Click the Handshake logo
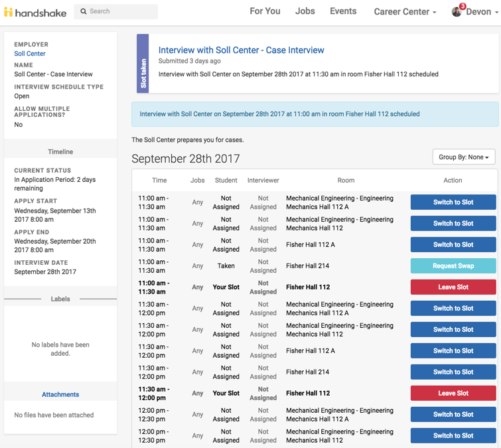This screenshot has width=501, height=448. pos(35,12)
